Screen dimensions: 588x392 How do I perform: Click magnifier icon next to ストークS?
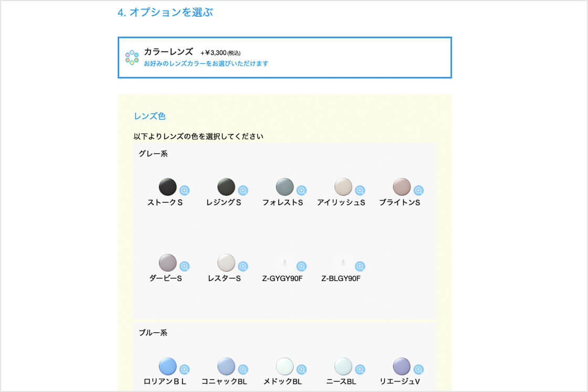tap(184, 190)
